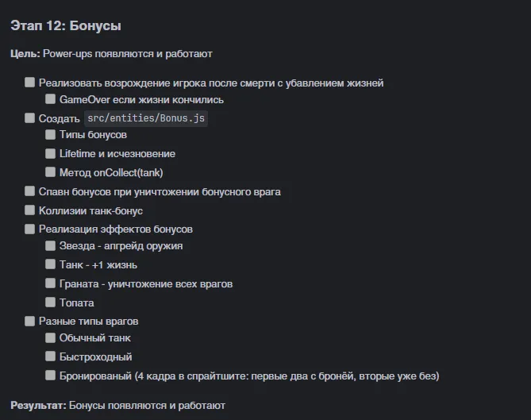
Task: Check the 'Метод onCollect(tank)' checkbox
Action: click(x=51, y=172)
